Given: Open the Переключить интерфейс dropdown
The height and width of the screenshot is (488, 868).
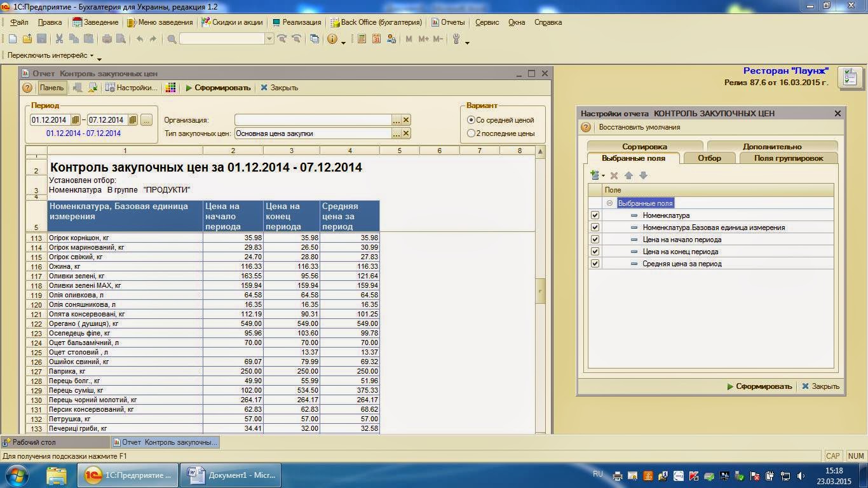Looking at the screenshot, I should [x=51, y=55].
